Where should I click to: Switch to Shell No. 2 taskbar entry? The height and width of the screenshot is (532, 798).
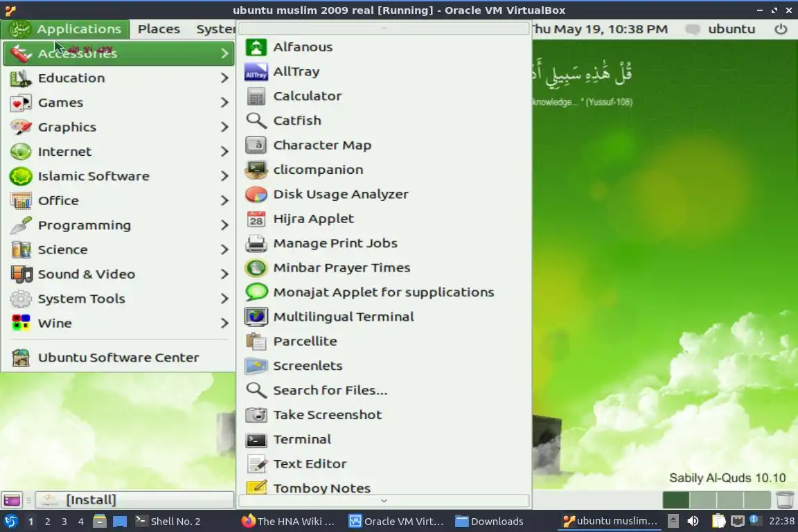point(168,522)
